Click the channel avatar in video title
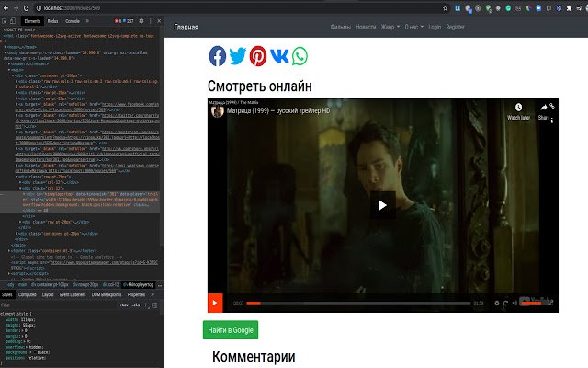This screenshot has height=368, width=588. point(218,111)
